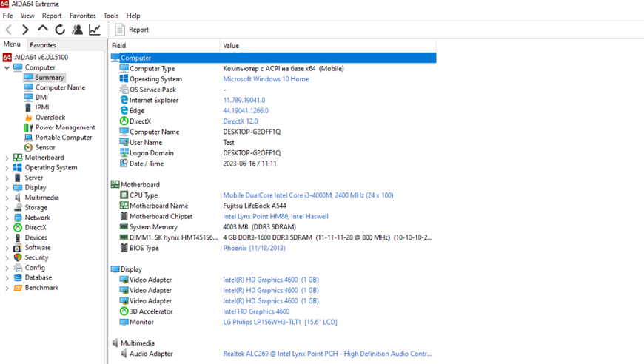644x364 pixels.
Task: Select the System Memory field row
Action: click(273, 227)
